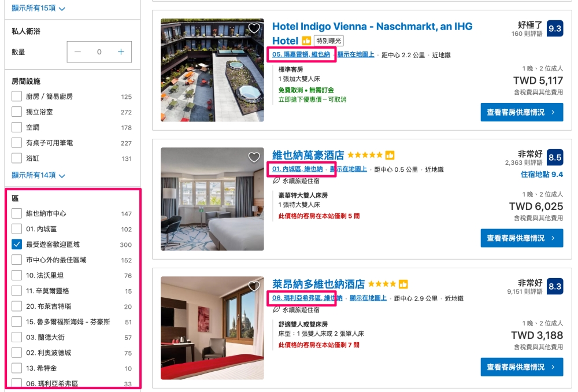The image size is (578, 392).
Task: Click preferred badge next to 維也納萬豪酒店 stars
Action: tap(390, 156)
